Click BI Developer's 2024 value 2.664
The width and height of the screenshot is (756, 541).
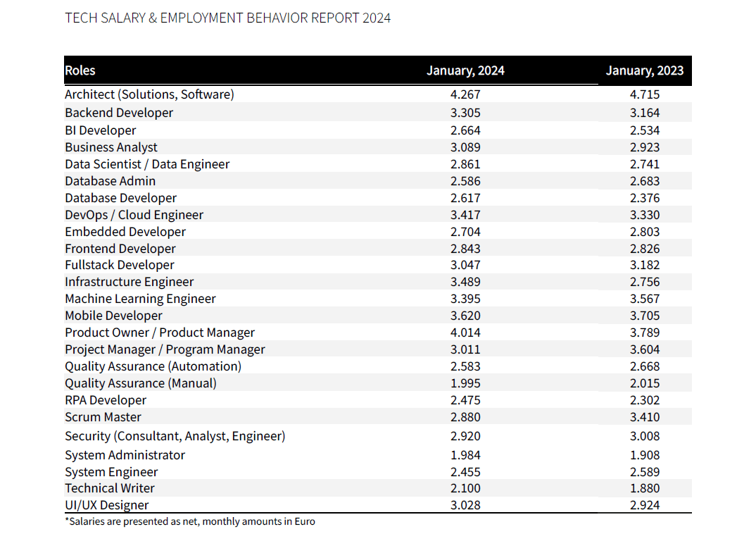tap(465, 131)
